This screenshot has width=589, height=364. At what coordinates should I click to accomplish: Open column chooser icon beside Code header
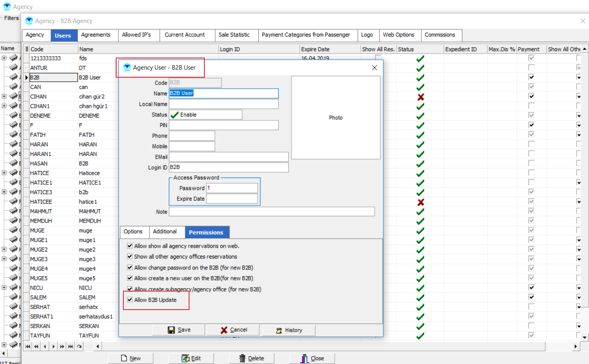[x=27, y=49]
